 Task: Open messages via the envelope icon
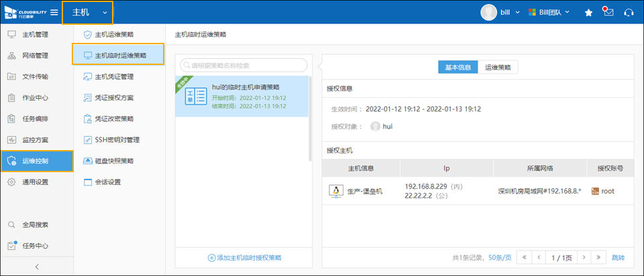[608, 12]
